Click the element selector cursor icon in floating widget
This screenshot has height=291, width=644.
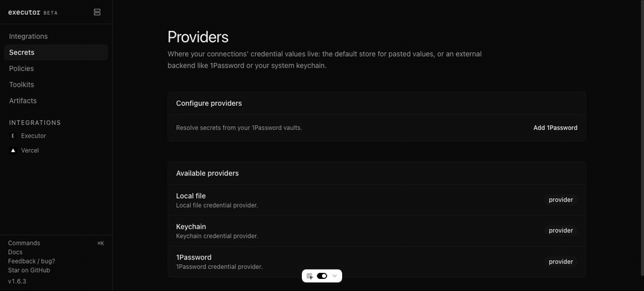310,276
